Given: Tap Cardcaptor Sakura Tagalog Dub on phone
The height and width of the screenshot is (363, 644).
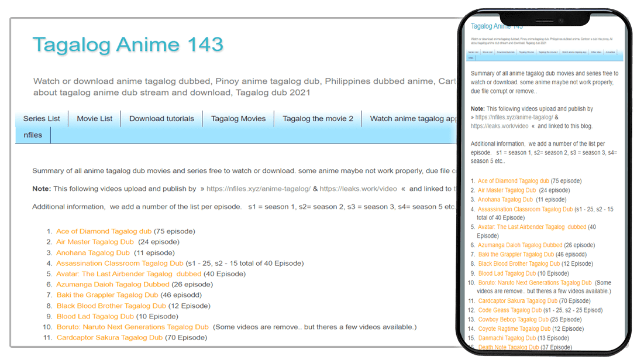Looking at the screenshot, I should tap(518, 301).
